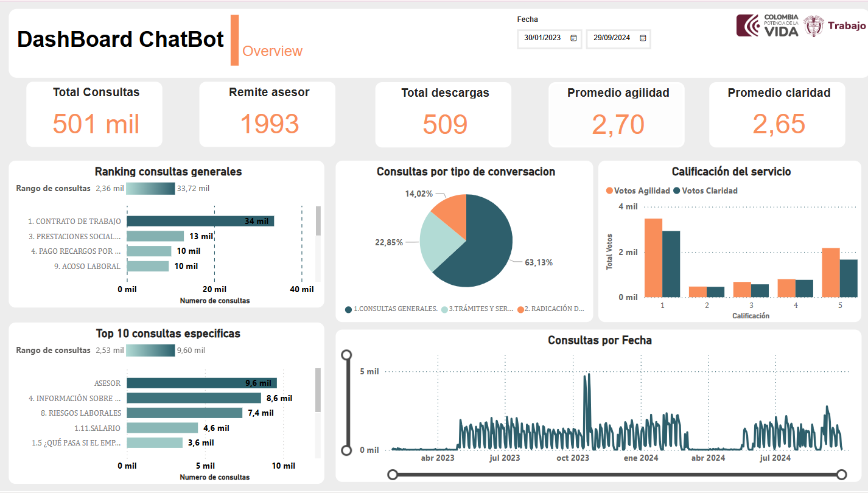Toggle the Votos Agilidad legend entry

(x=638, y=191)
